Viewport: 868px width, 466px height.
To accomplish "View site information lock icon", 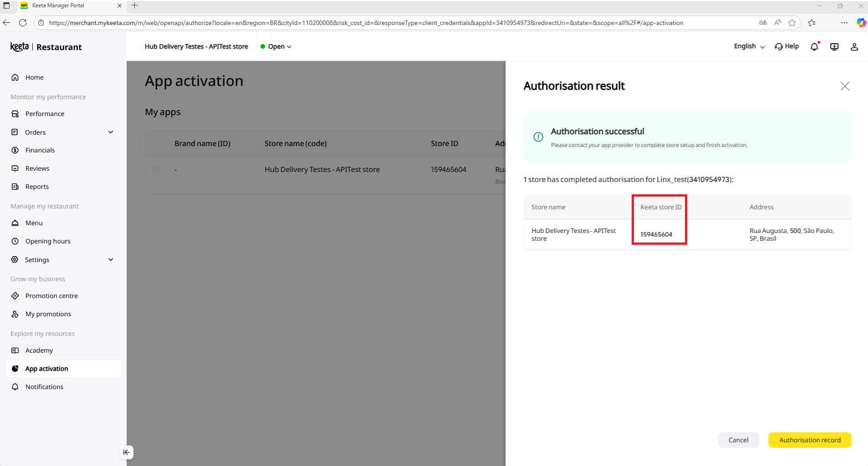I will [41, 23].
